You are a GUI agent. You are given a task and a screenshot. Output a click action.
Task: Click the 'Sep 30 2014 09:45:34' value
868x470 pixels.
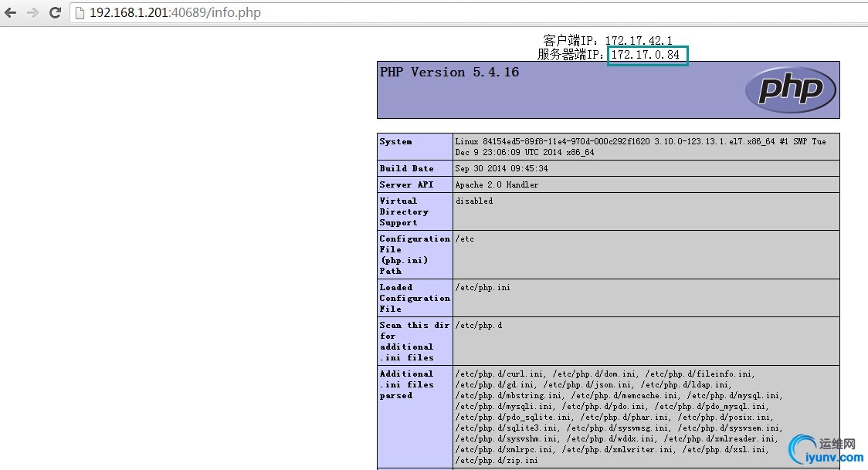[x=501, y=168]
